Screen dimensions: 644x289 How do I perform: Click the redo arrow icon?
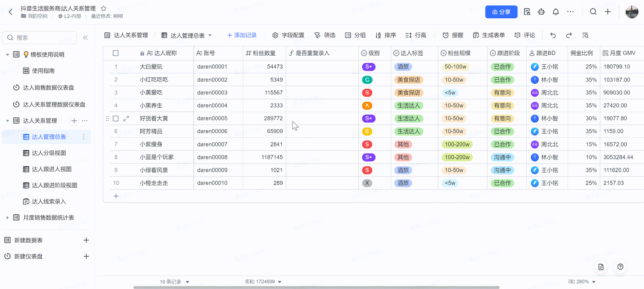569,35
